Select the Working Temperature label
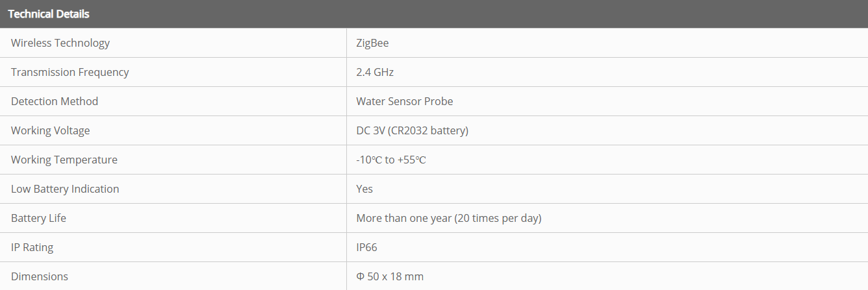The width and height of the screenshot is (868, 290). click(64, 160)
